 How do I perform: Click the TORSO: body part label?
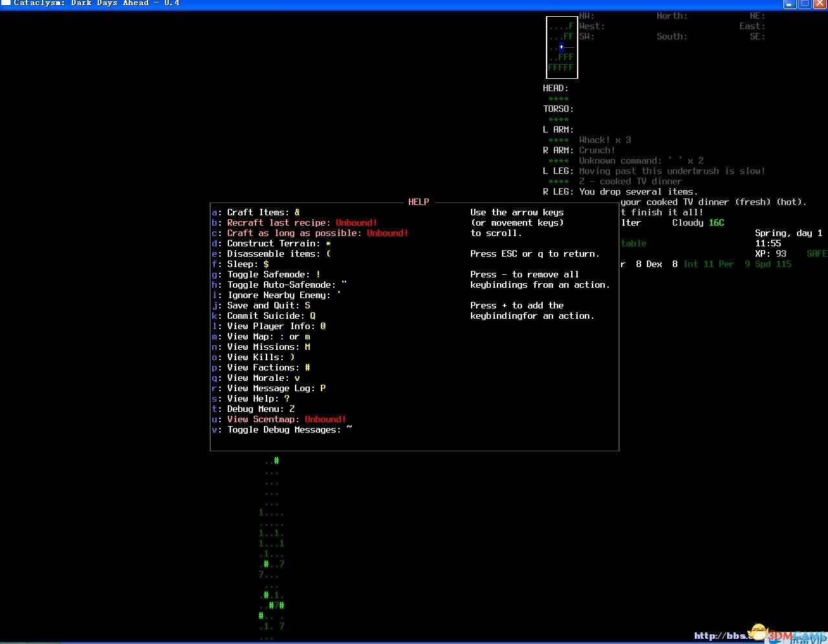(x=558, y=109)
